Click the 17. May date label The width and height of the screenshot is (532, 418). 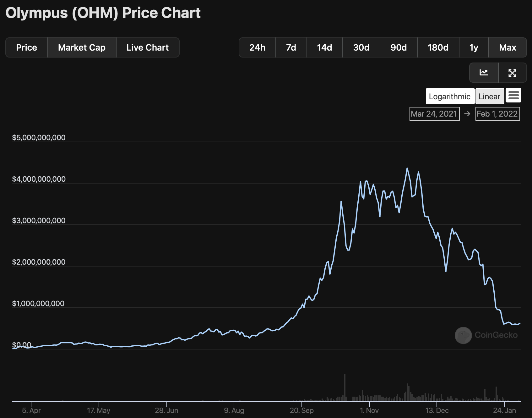click(99, 410)
